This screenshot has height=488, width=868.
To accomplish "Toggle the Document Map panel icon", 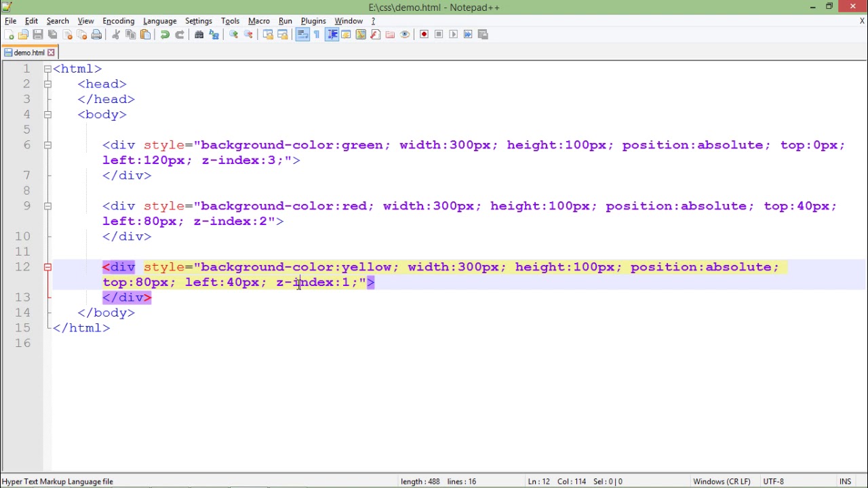I will tap(361, 35).
